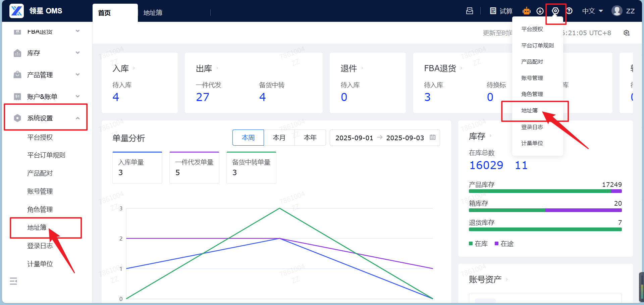644x305 pixels.
Task: Click the 系统设置 sidebar hexagon icon
Action: (17, 118)
